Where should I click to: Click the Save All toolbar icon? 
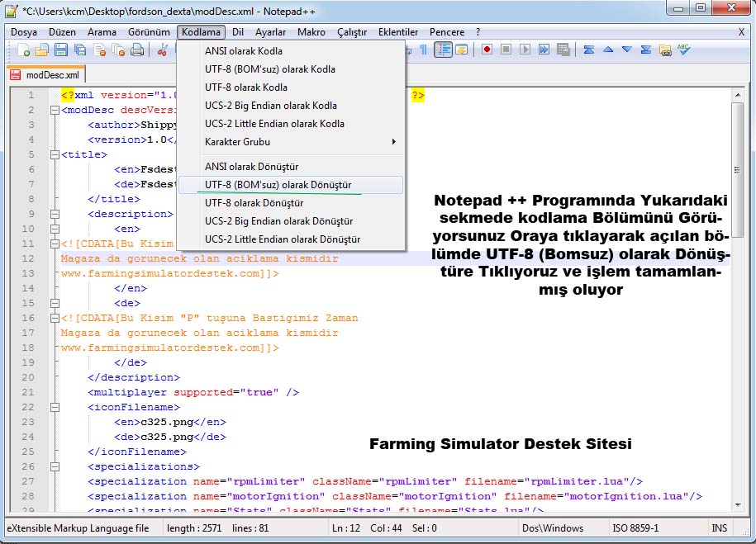(79, 50)
